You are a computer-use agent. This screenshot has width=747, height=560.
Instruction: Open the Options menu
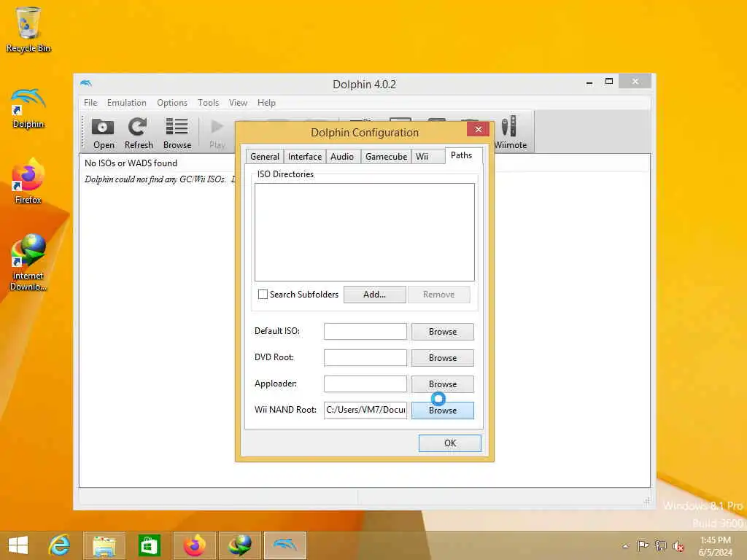[x=172, y=103]
